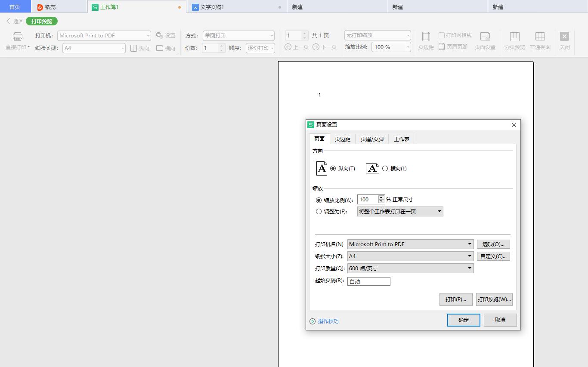Image resolution: width=588 pixels, height=367 pixels.
Task: Switch to the Worksheet tab in dialog
Action: tap(402, 139)
